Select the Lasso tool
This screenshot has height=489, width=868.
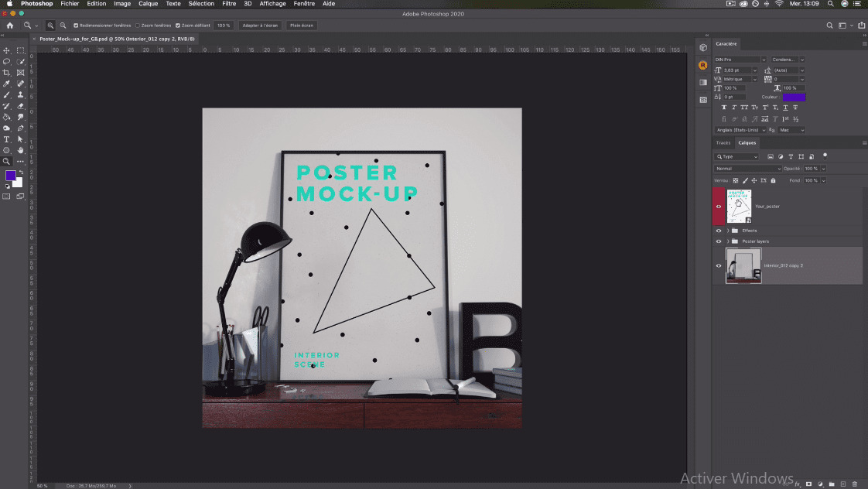pyautogui.click(x=7, y=61)
